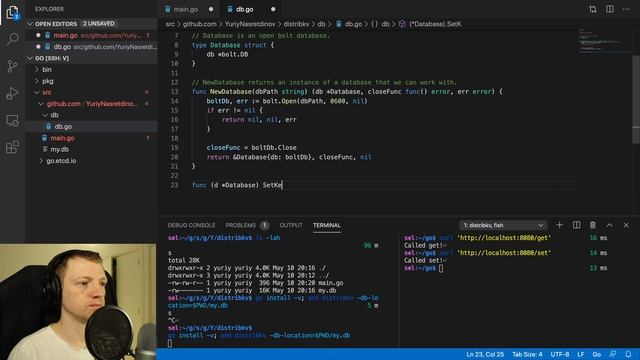Split the terminal pane
The width and height of the screenshot is (640, 360).
[x=576, y=225]
